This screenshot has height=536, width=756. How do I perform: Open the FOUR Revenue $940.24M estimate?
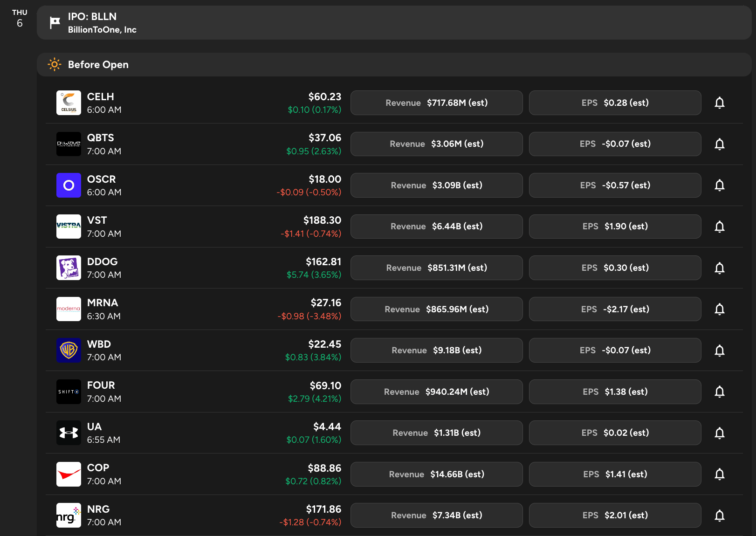[x=437, y=392]
